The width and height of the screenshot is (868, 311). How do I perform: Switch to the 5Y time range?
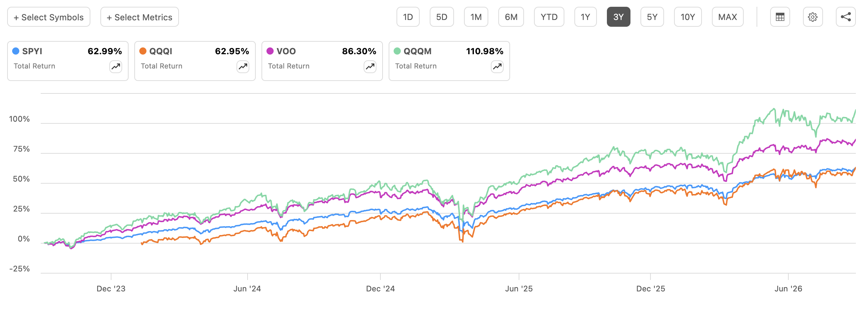tap(652, 17)
